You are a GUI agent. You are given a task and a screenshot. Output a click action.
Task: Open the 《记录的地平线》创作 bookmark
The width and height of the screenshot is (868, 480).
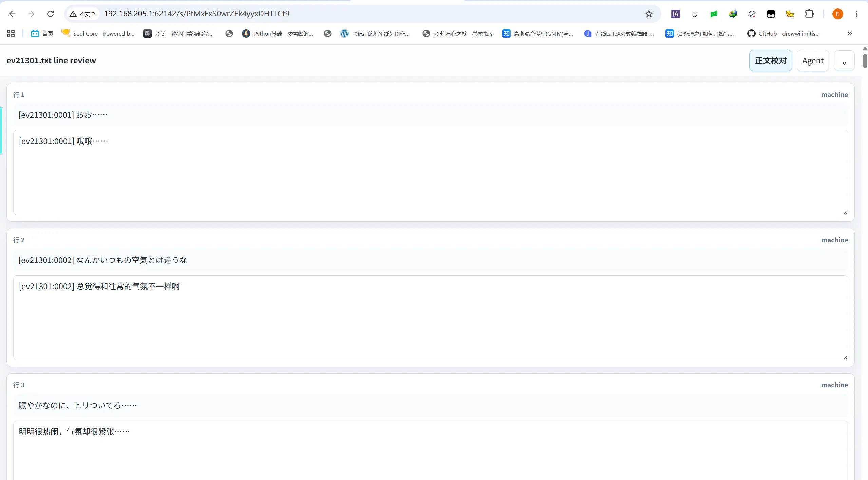375,33
